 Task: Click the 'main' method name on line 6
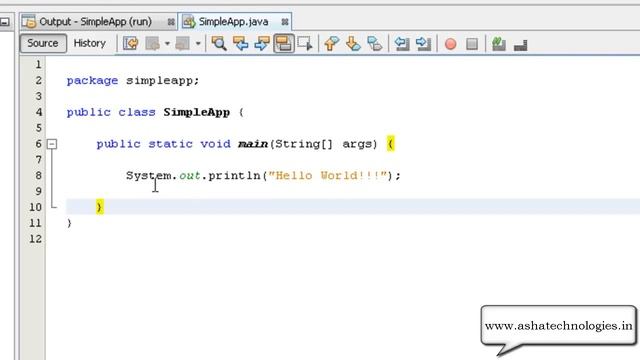253,144
